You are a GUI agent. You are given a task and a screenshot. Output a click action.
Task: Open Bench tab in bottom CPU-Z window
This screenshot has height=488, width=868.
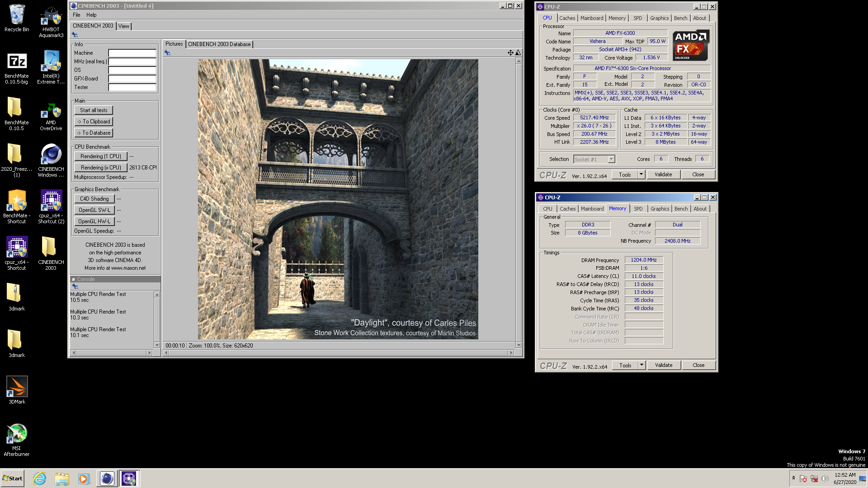tap(681, 209)
